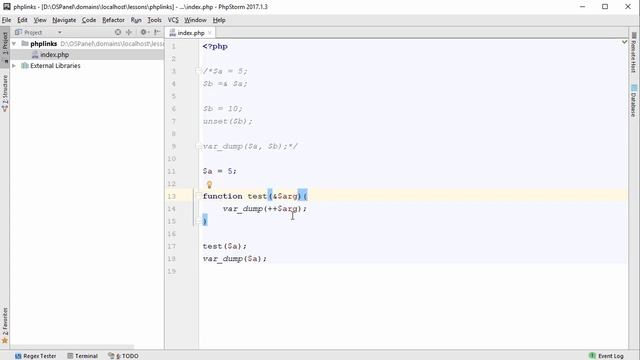Open the VCS menu
The height and width of the screenshot is (360, 640).
pos(173,20)
